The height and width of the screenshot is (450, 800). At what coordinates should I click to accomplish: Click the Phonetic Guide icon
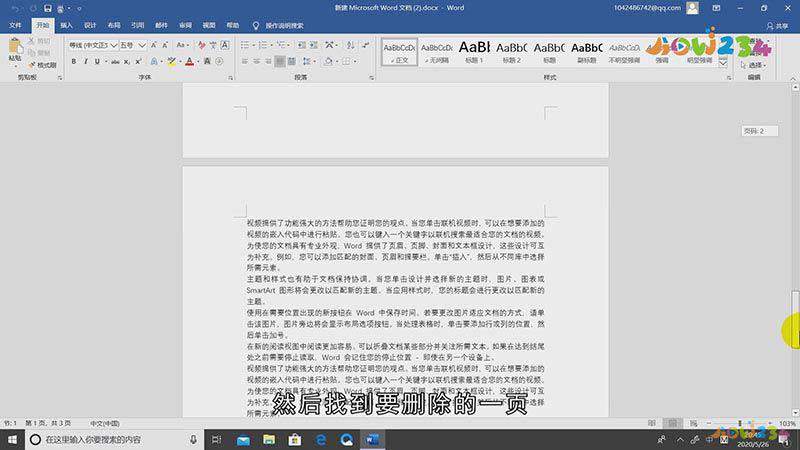pos(213,45)
